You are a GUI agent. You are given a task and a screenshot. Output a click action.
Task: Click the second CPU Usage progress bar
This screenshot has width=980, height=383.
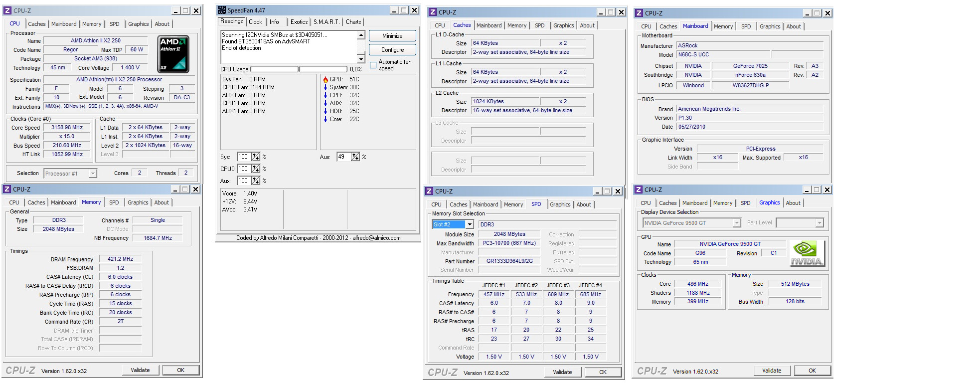pos(323,69)
